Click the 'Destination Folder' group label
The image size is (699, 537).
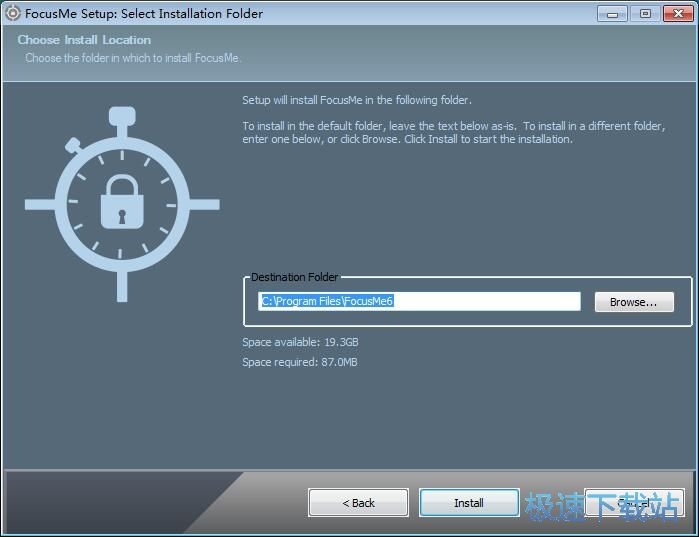294,277
